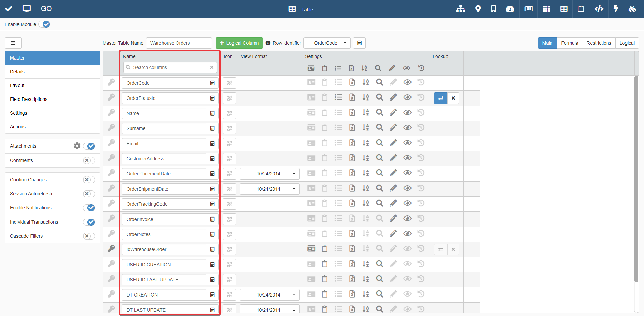Viewport: 644px width, 316px height.
Task: Hide OrderCode column using eye icon
Action: click(x=407, y=82)
